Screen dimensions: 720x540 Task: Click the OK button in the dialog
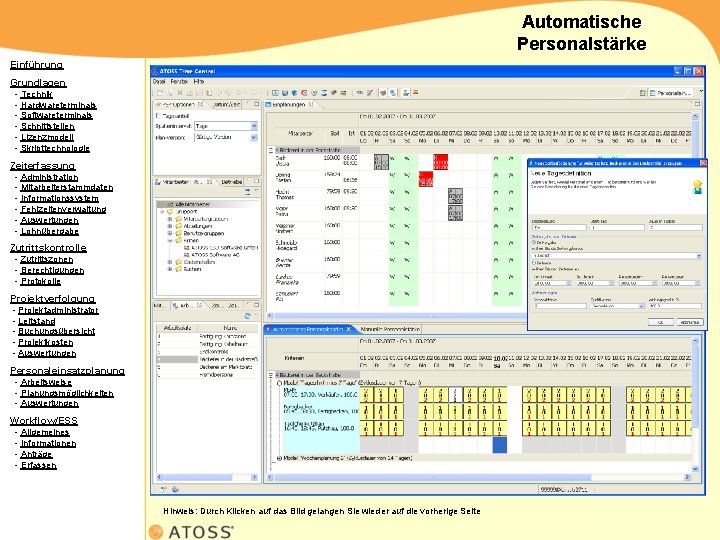[660, 322]
